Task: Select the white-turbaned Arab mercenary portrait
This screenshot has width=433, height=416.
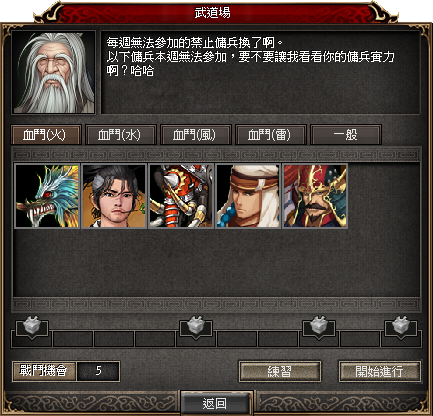Action: (248, 196)
